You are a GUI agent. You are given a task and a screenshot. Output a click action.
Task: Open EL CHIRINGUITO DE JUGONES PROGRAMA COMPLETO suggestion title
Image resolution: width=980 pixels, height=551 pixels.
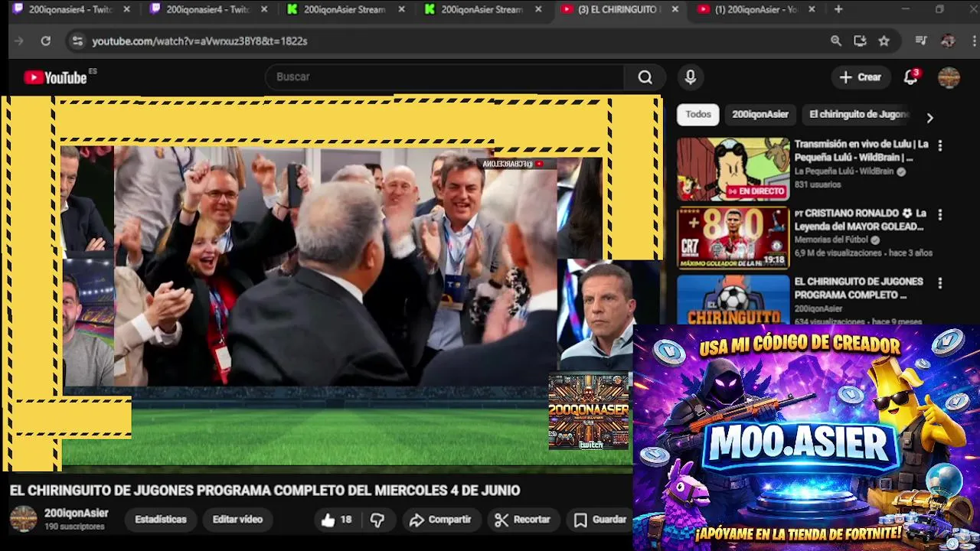tap(858, 289)
